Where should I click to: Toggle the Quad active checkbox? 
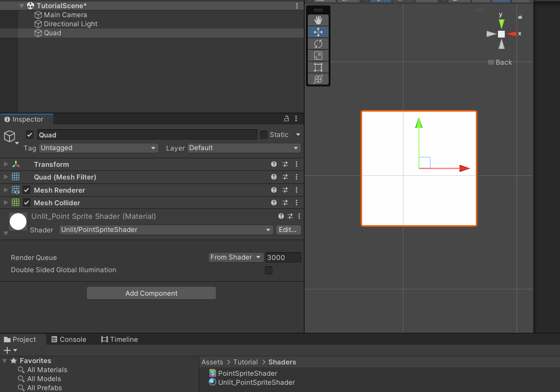(x=30, y=135)
